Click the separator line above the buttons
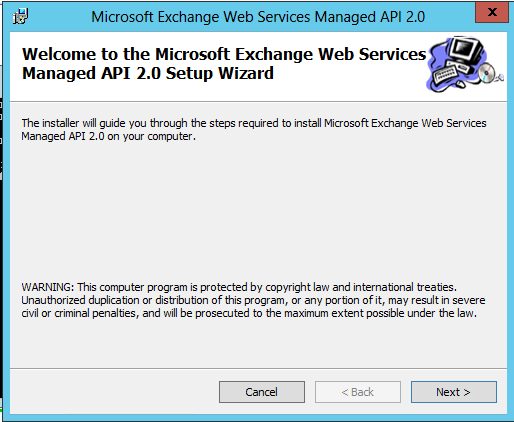The image size is (514, 422). (258, 368)
